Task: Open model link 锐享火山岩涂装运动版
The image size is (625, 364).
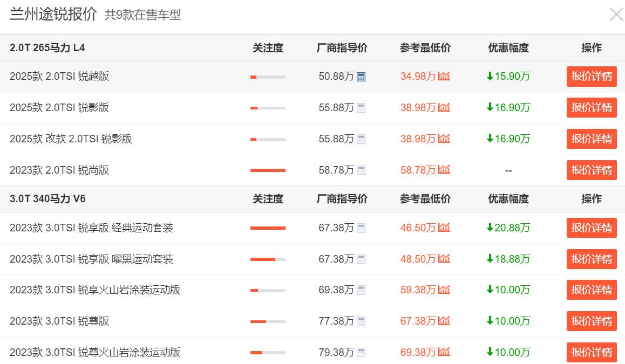Action: (x=95, y=290)
